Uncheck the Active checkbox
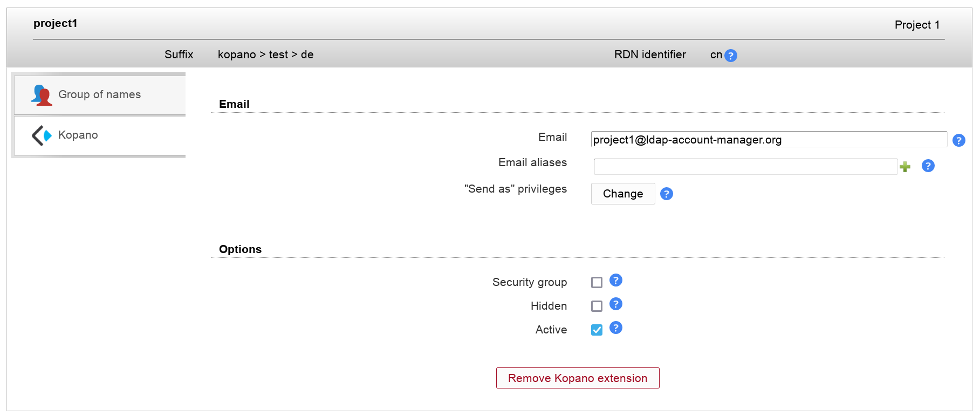This screenshot has width=980, height=416. 597,330
